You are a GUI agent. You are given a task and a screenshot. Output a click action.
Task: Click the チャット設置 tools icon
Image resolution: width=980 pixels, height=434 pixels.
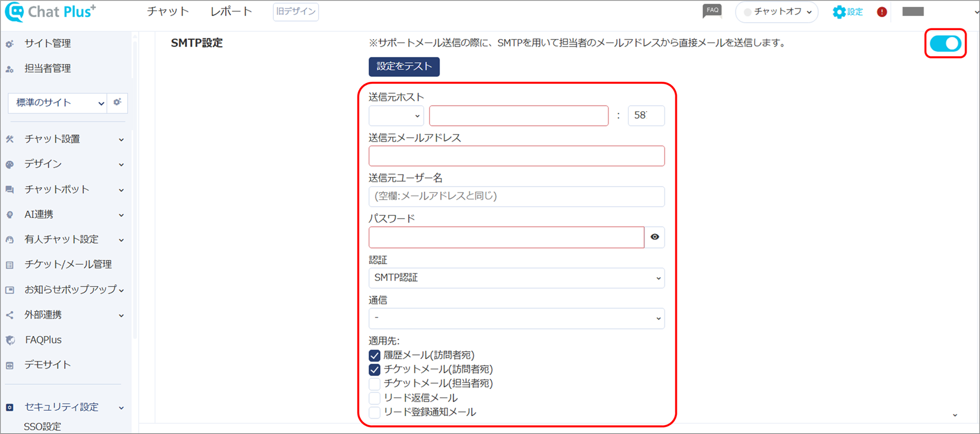click(10, 139)
